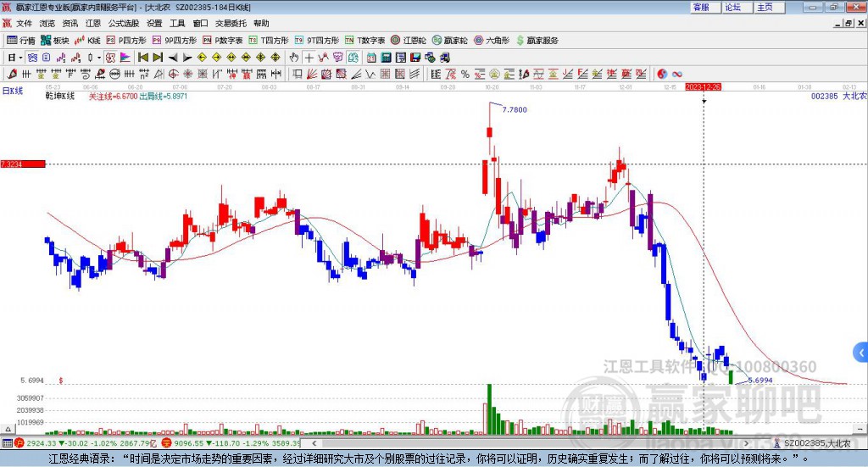Click the save floppy disk icon

(415, 58)
